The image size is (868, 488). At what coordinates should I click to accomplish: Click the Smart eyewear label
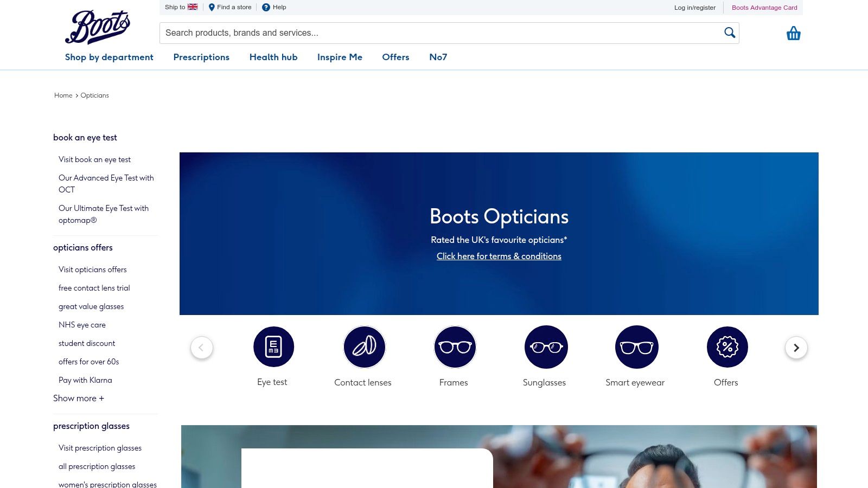(635, 382)
